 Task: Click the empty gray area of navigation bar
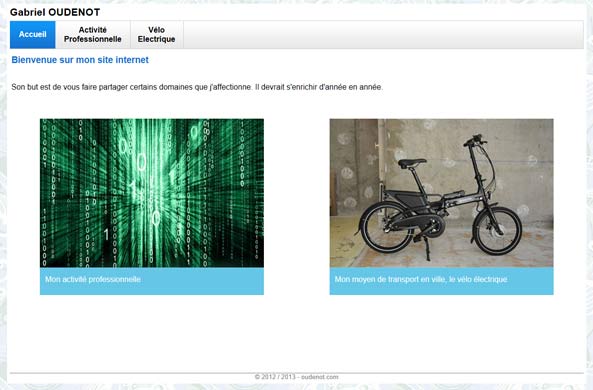click(x=383, y=34)
